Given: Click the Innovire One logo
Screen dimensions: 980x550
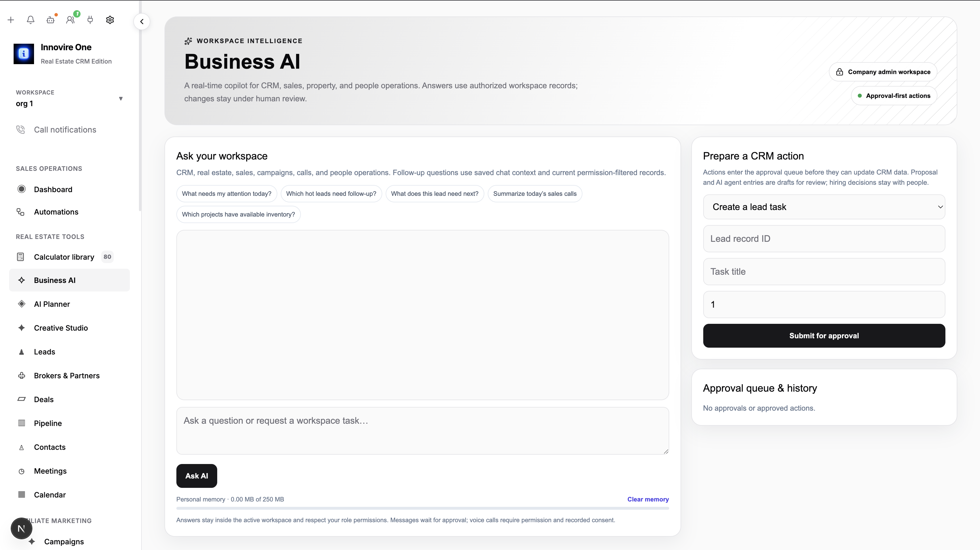Looking at the screenshot, I should click(x=24, y=54).
